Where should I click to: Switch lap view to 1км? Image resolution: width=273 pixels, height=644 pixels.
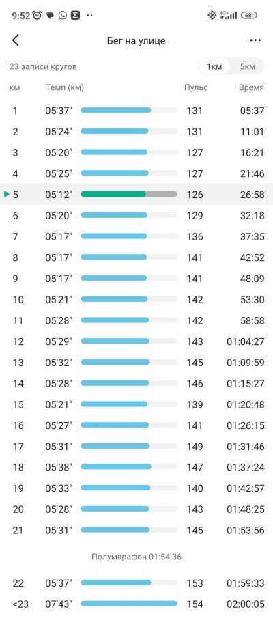(214, 66)
